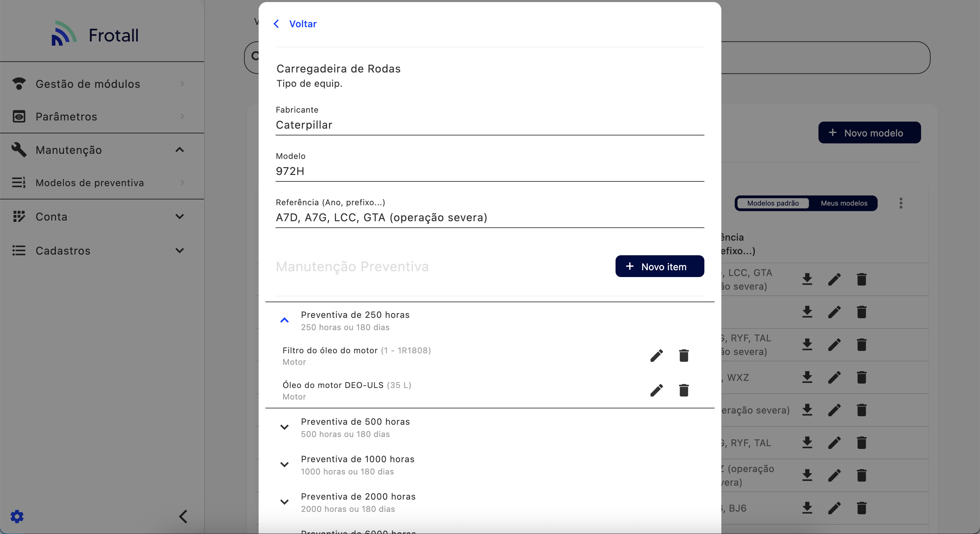This screenshot has height=534, width=980.
Task: Switch to the Meus modelos tab
Action: tap(844, 203)
